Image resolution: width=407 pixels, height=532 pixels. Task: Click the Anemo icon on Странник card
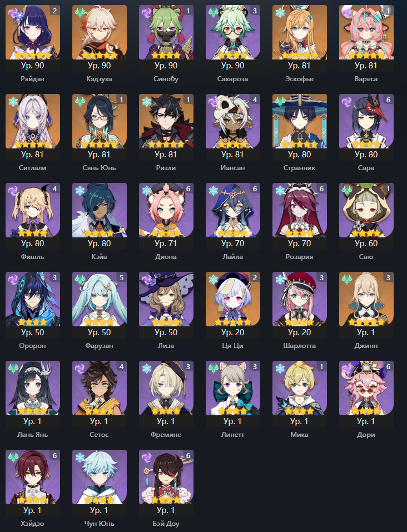pyautogui.click(x=280, y=102)
